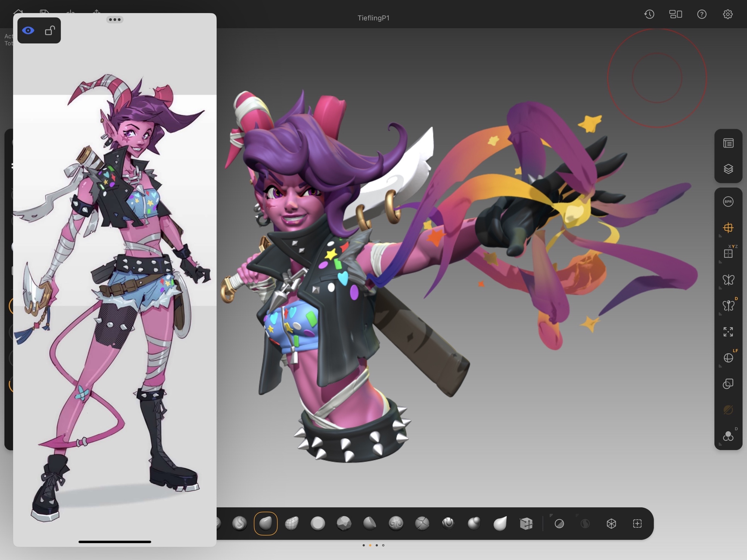Open the help question mark icon
Viewport: 747px width, 560px height.
point(701,14)
